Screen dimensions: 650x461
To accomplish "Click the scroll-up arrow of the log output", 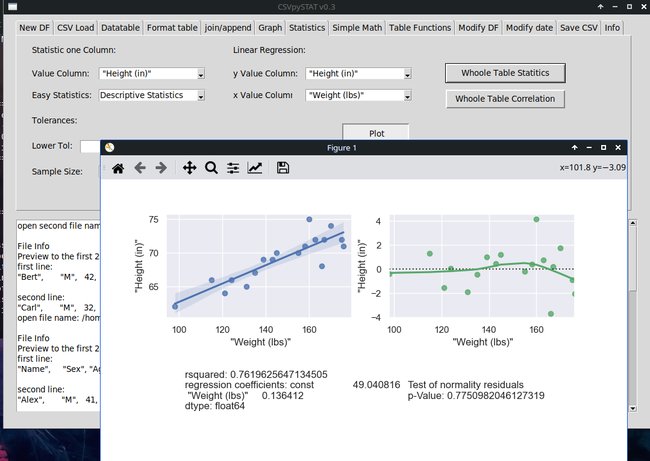I will point(633,223).
